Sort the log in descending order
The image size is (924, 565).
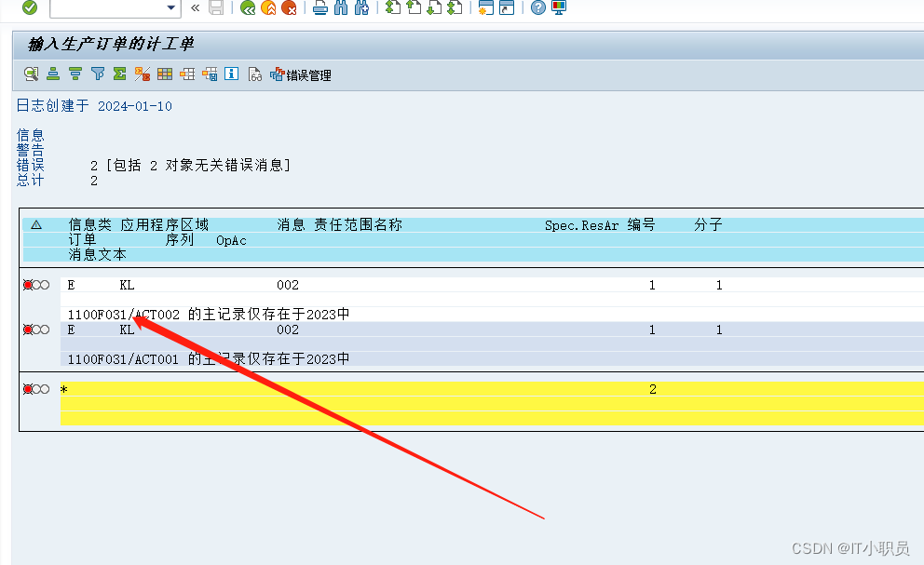(x=75, y=74)
